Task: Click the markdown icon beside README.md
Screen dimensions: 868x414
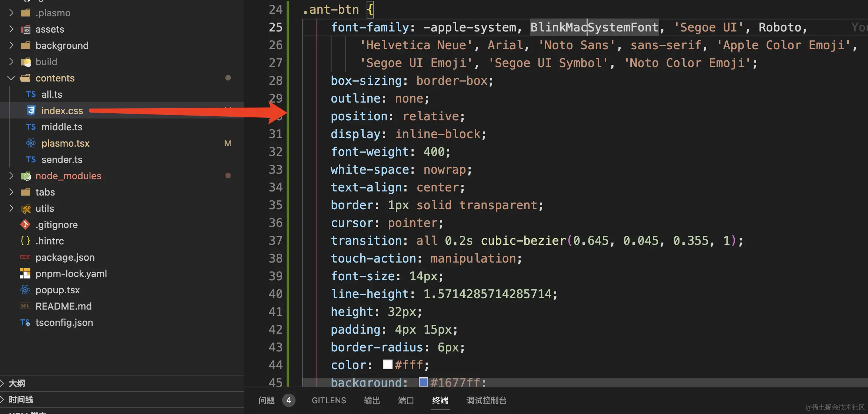Action: tap(25, 306)
